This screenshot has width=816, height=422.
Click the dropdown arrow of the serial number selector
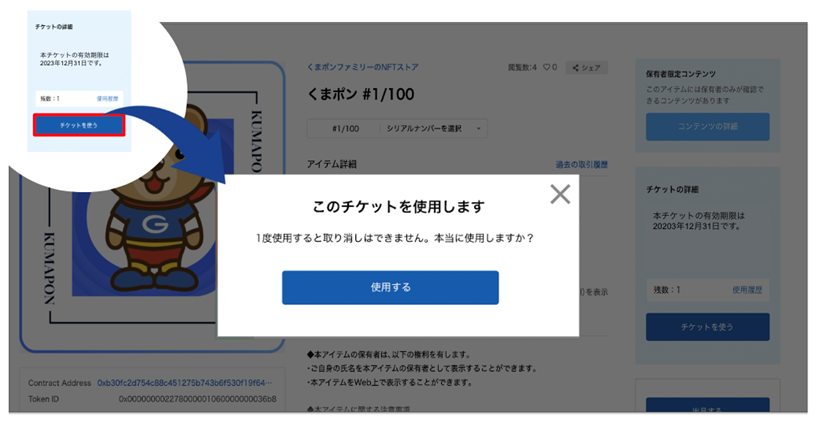tap(478, 129)
